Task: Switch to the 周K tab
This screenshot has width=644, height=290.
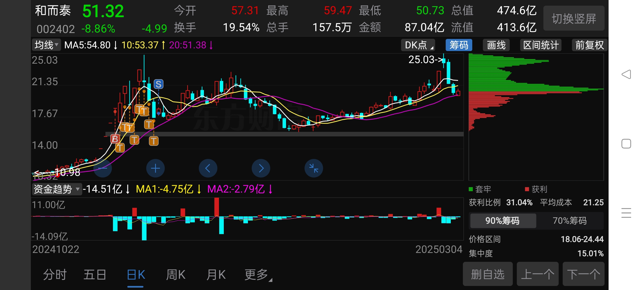Action: 175,275
